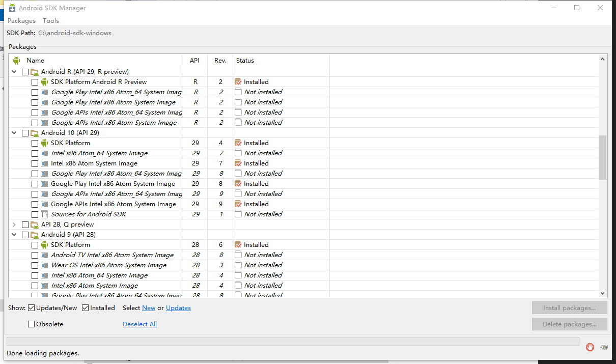This screenshot has width=616, height=364.
Task: Click the API column header
Action: pyautogui.click(x=194, y=61)
